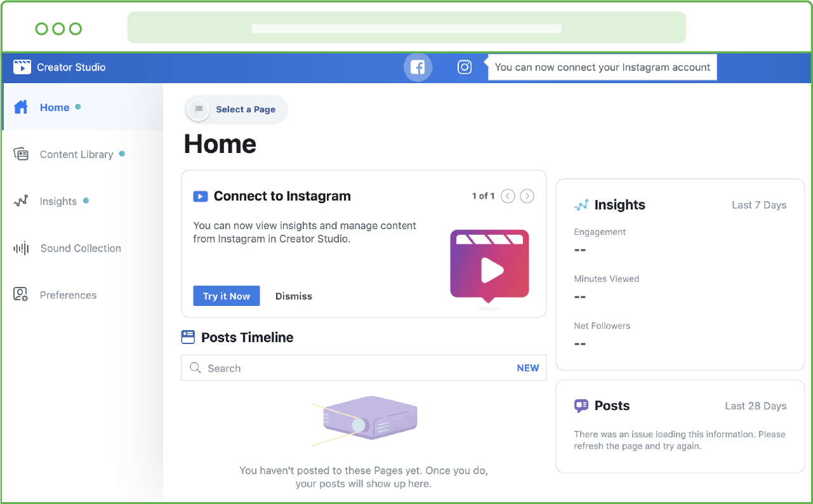The width and height of the screenshot is (813, 504).
Task: Click the Creator Studio clapperboard logo
Action: [22, 67]
